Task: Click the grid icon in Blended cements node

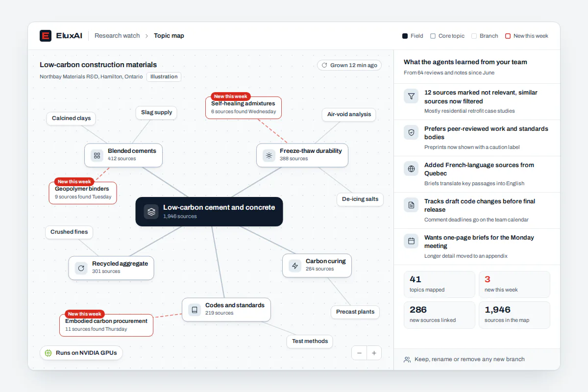Action: coord(97,155)
